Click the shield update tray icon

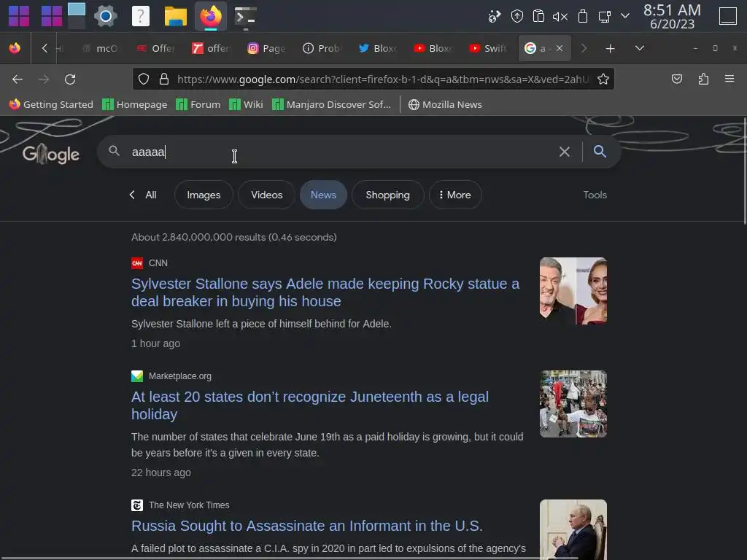(517, 16)
